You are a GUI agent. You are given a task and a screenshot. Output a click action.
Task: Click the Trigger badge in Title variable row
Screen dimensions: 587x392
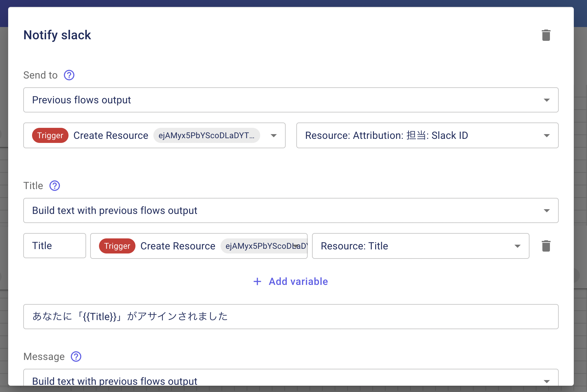point(117,246)
